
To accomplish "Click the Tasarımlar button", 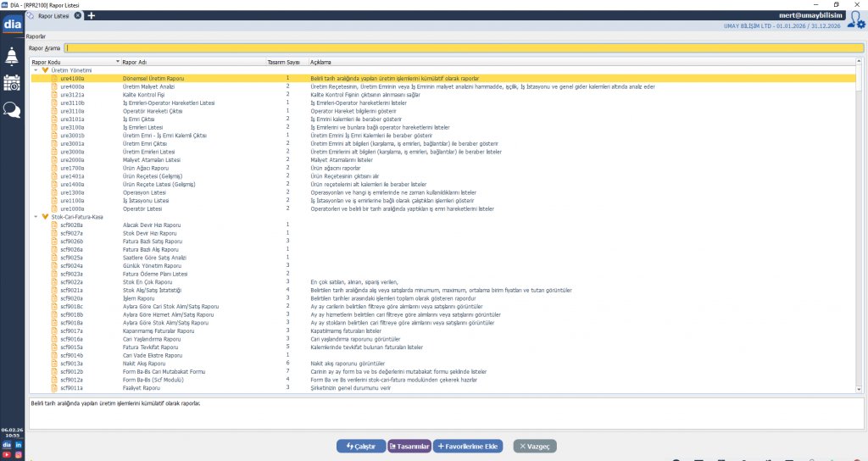I will tap(409, 446).
